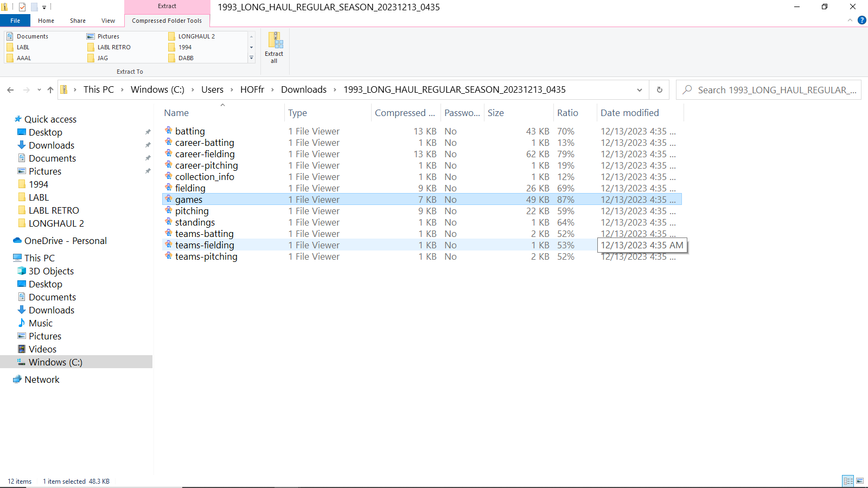Viewport: 868px width, 488px height.
Task: Go back with the left arrow
Action: point(10,90)
